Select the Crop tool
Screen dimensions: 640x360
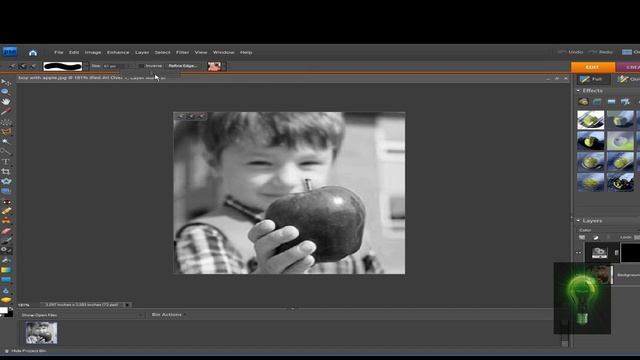[x=6, y=171]
